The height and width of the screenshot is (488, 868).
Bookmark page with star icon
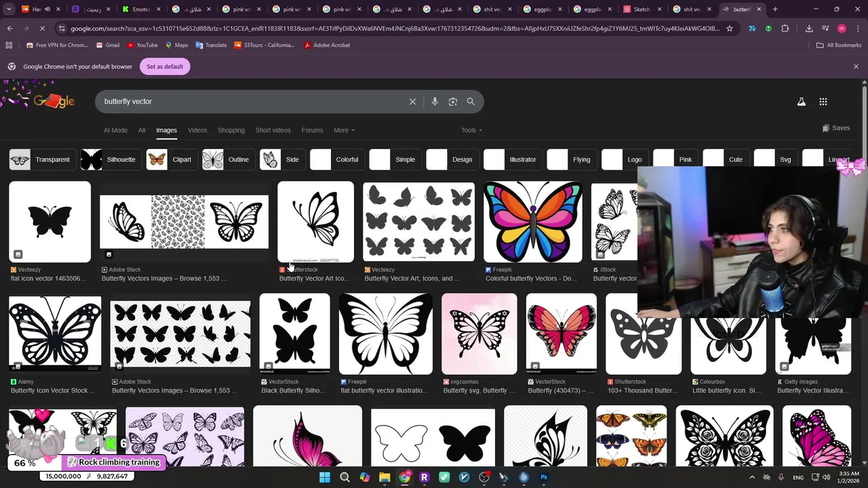coord(730,28)
